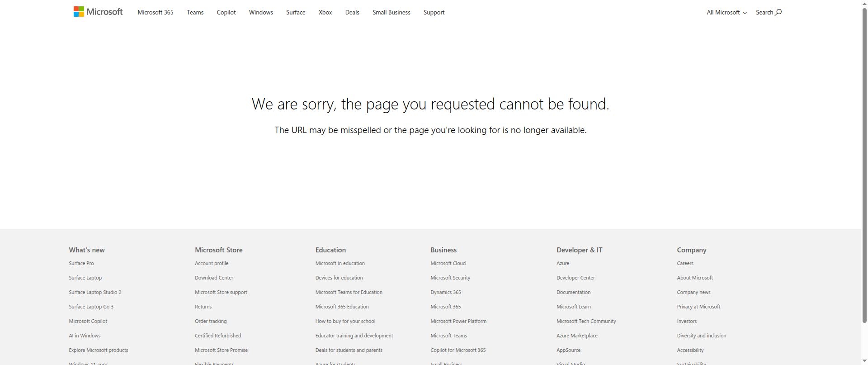Image resolution: width=868 pixels, height=365 pixels.
Task: Select Deals in the top navigation
Action: [x=352, y=13]
